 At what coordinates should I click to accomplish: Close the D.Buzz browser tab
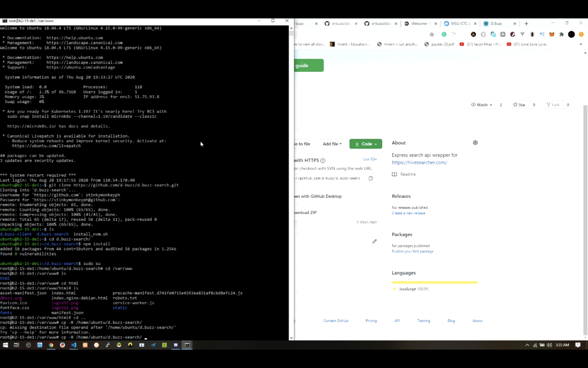pyautogui.click(x=515, y=24)
